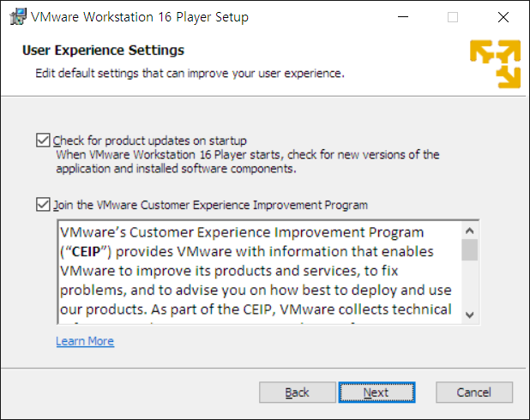The height and width of the screenshot is (420, 530).
Task: Cancel the VMware Workstation setup
Action: 473,393
